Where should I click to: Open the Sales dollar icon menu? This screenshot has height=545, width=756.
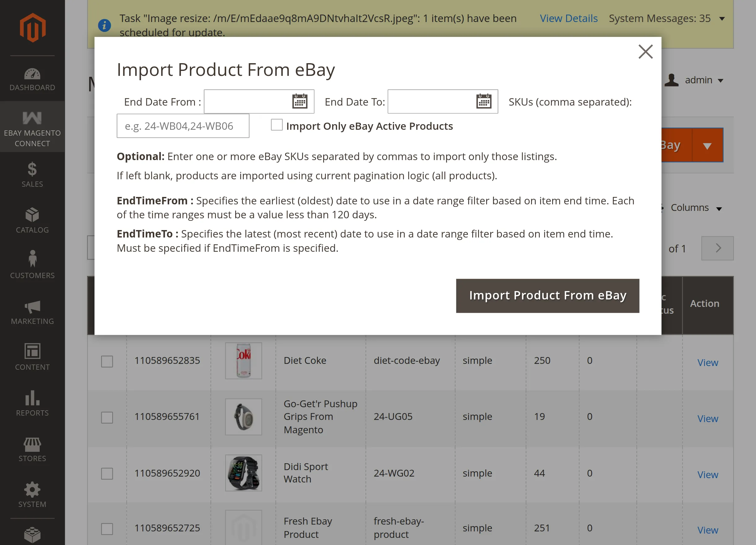pos(32,174)
